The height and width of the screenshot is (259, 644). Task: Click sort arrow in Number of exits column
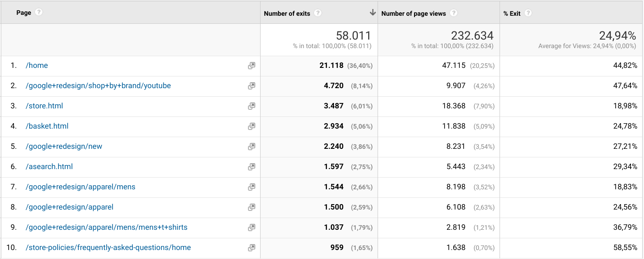[372, 13]
